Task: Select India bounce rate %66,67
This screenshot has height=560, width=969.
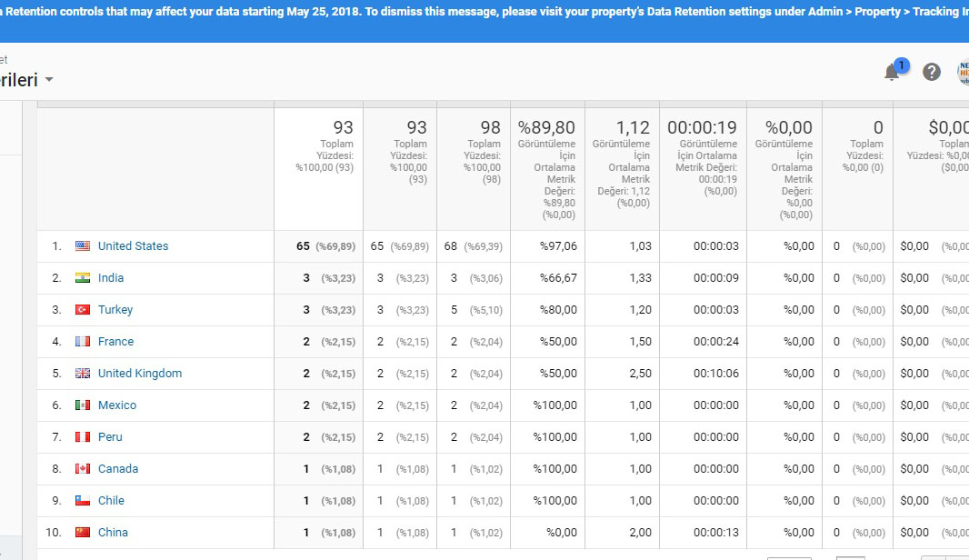Action: point(558,277)
